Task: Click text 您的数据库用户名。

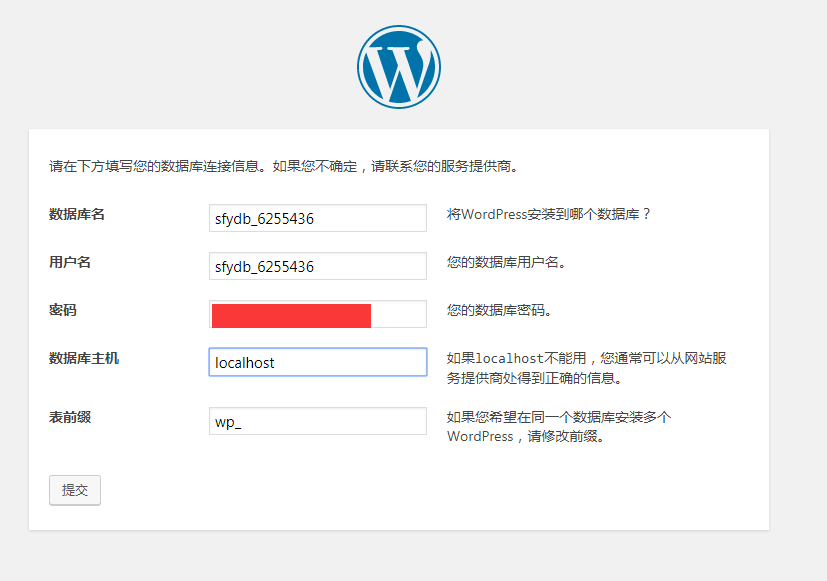Action: (506, 262)
